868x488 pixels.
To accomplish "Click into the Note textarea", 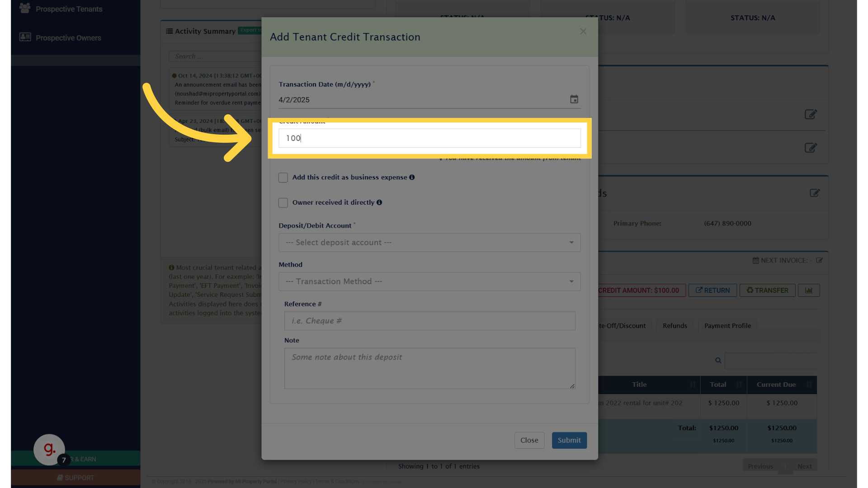I will pyautogui.click(x=429, y=368).
